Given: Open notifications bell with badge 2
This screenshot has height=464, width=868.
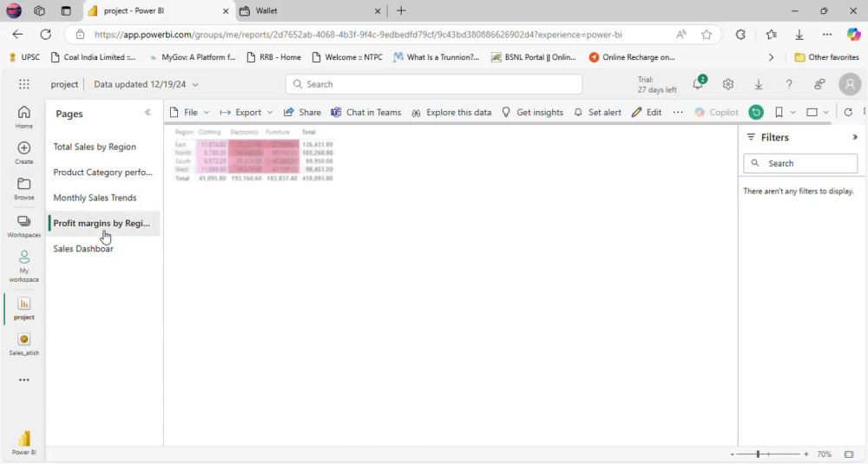Looking at the screenshot, I should pos(699,84).
